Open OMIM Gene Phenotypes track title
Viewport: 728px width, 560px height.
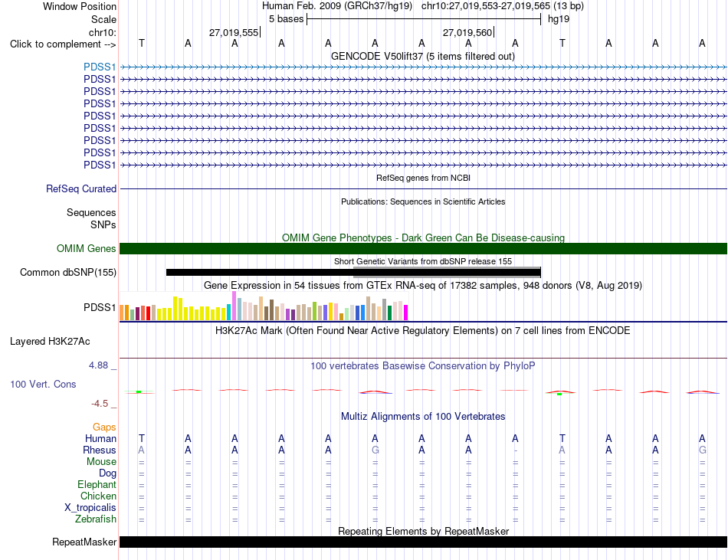pos(423,237)
